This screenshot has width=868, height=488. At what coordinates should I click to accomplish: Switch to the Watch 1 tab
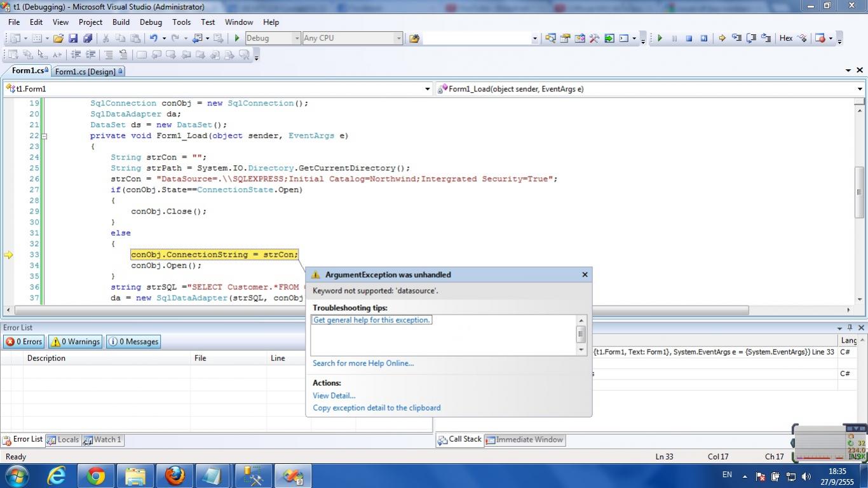pos(103,439)
